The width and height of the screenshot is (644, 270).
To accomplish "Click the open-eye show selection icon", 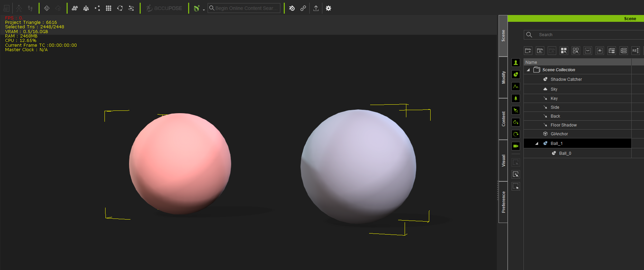I will pos(600,51).
